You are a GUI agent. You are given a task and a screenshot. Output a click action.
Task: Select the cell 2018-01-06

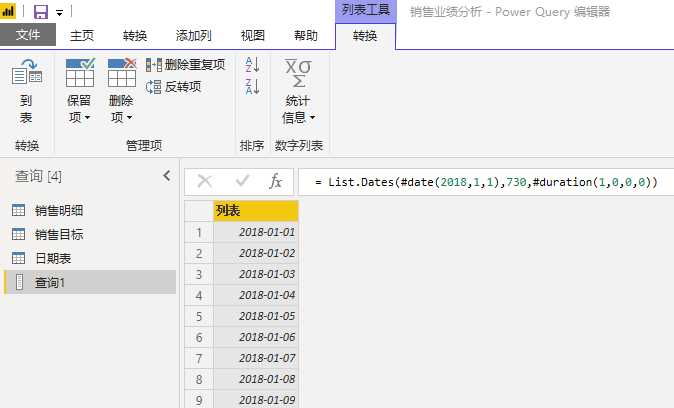[x=256, y=337]
